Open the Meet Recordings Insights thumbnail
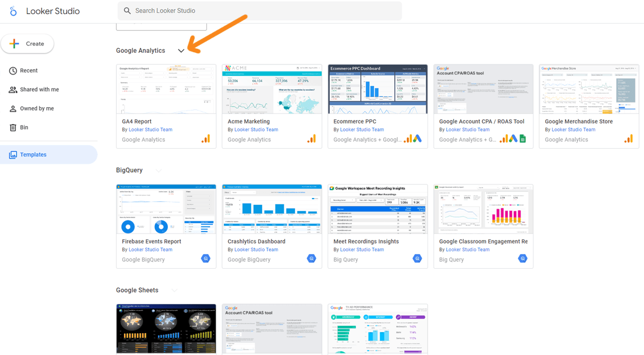Screen dimensions: 644x355 (378, 209)
